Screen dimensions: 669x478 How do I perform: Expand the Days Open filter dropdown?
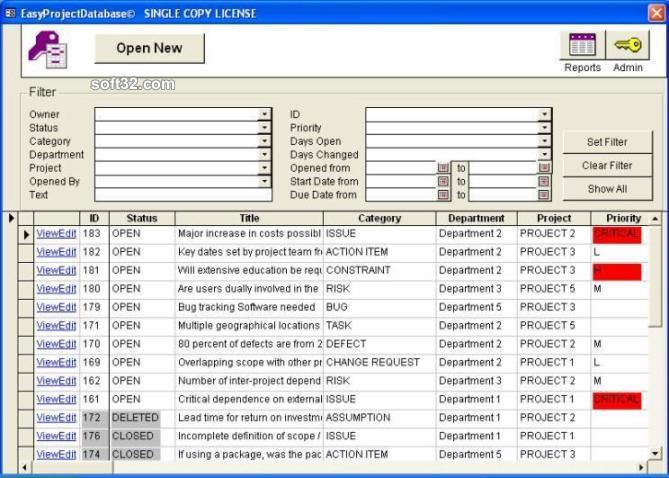(544, 141)
